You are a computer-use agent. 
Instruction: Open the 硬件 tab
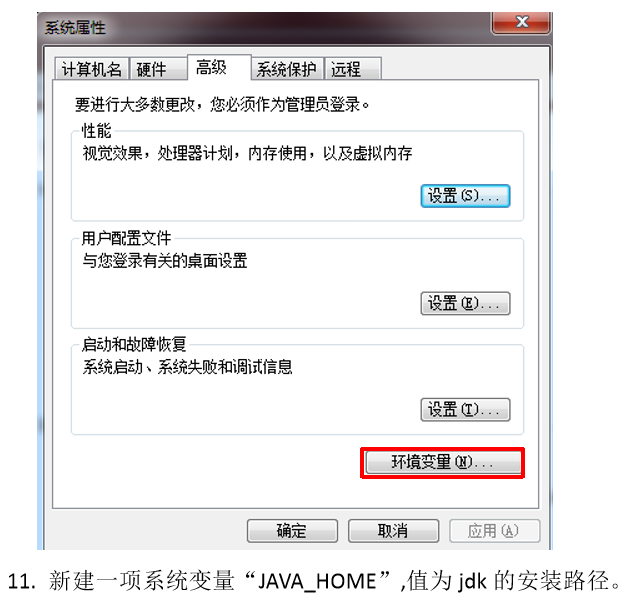tap(159, 69)
